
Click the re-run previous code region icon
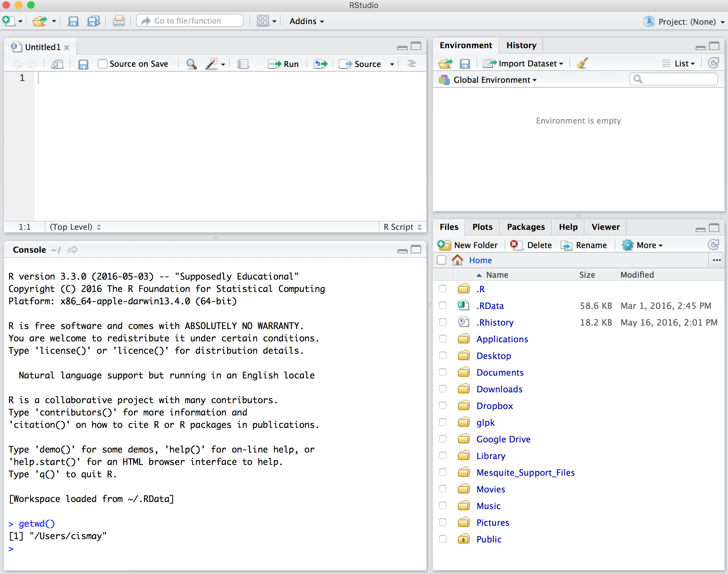(x=321, y=64)
